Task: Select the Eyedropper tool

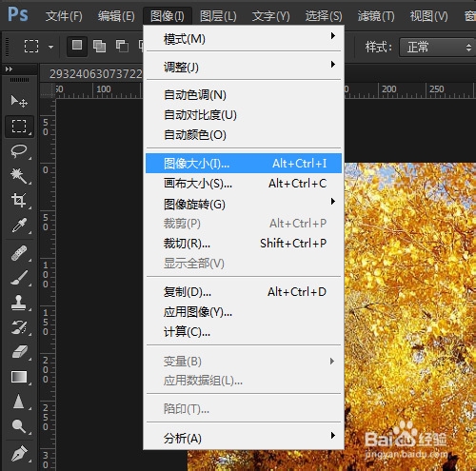Action: tap(19, 226)
